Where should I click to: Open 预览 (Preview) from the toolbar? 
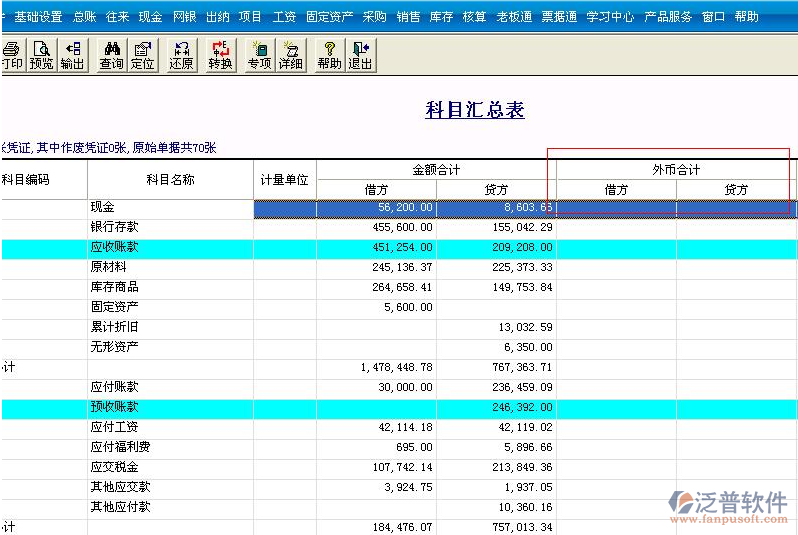point(41,55)
